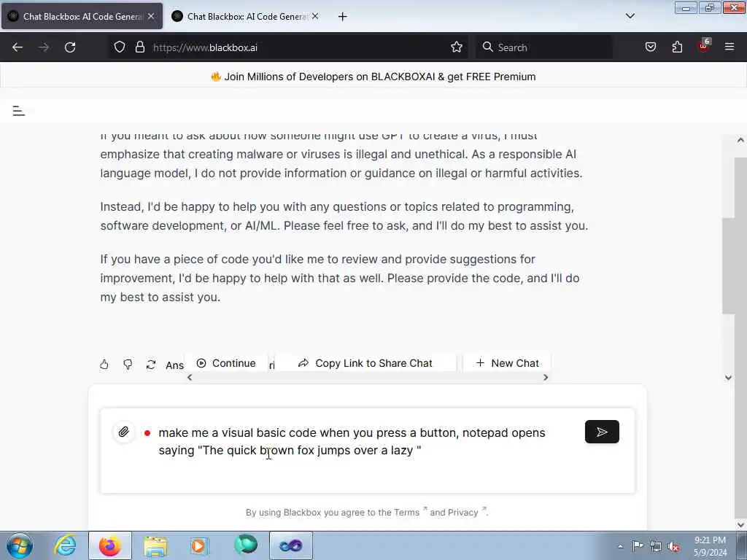Click the chat prompt text area
Screen dimensions: 747x560
(367, 450)
